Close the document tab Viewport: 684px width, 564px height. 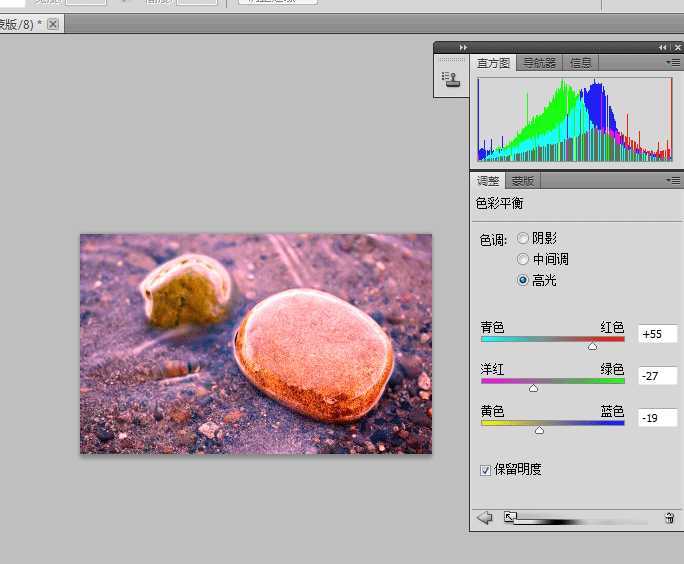pyautogui.click(x=53, y=24)
